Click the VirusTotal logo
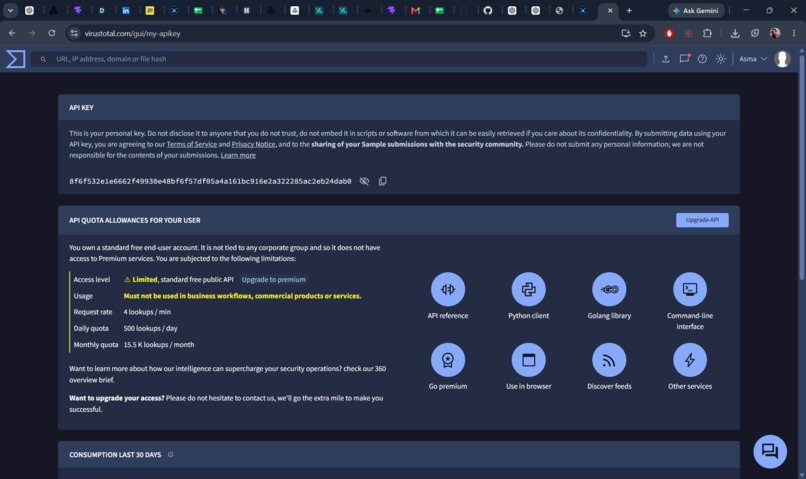Viewport: 806px width, 479px height. (x=15, y=59)
